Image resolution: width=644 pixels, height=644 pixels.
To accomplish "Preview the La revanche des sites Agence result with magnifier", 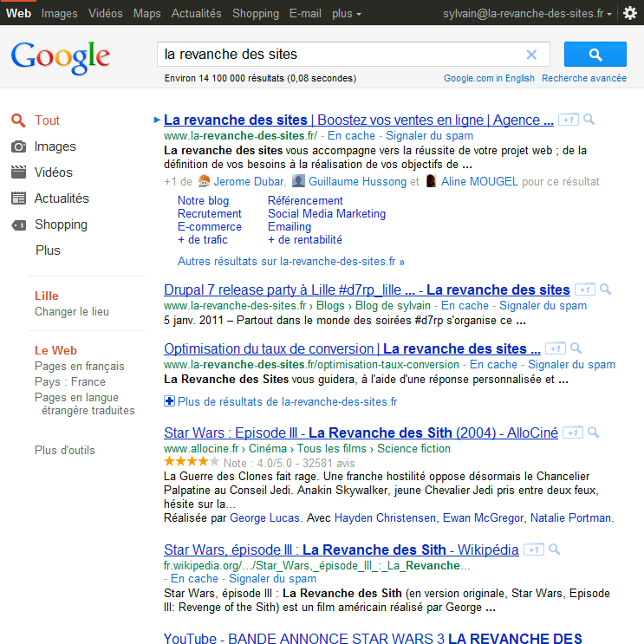I will [x=589, y=120].
